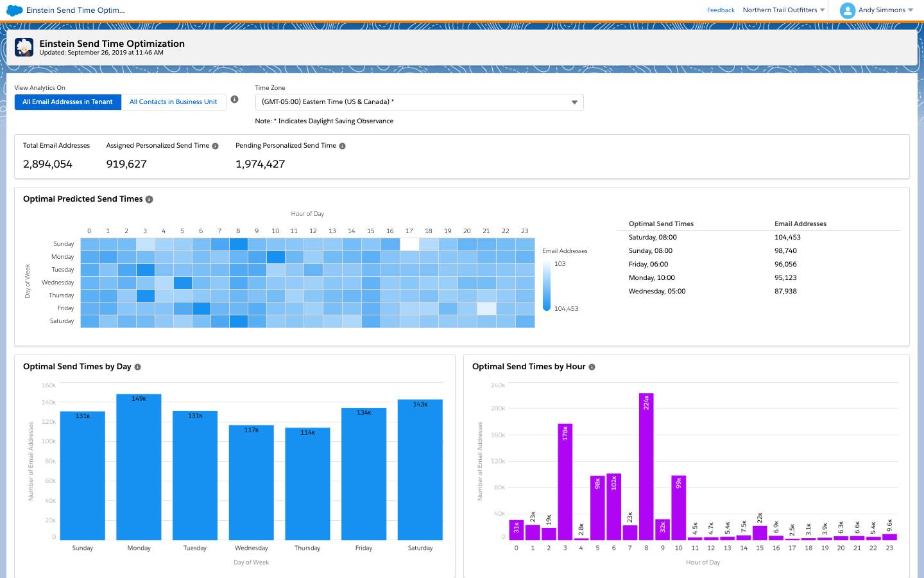Click the 'Updated: September 26, 2019' text
924x578 pixels.
101,53
